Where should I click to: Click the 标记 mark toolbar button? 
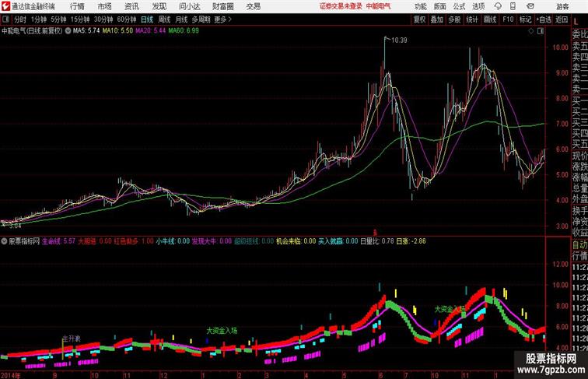pyautogui.click(x=525, y=19)
